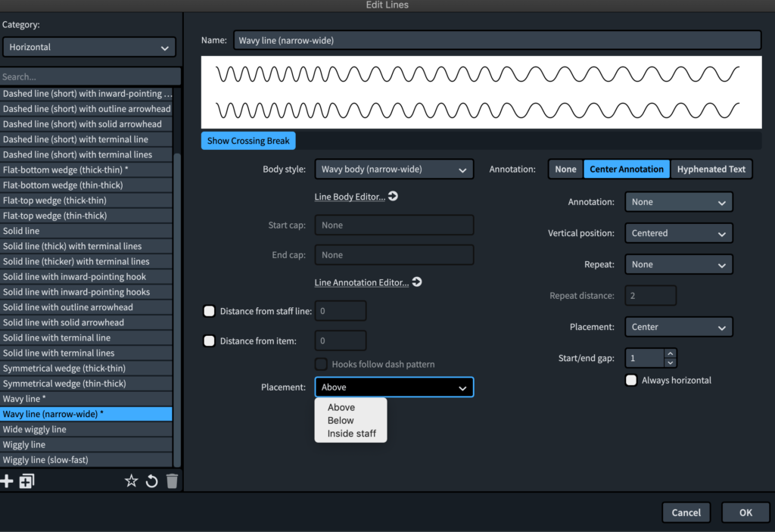
Task: Select 'Symmetrical wedge (thin-thick)' entry
Action: 86,384
